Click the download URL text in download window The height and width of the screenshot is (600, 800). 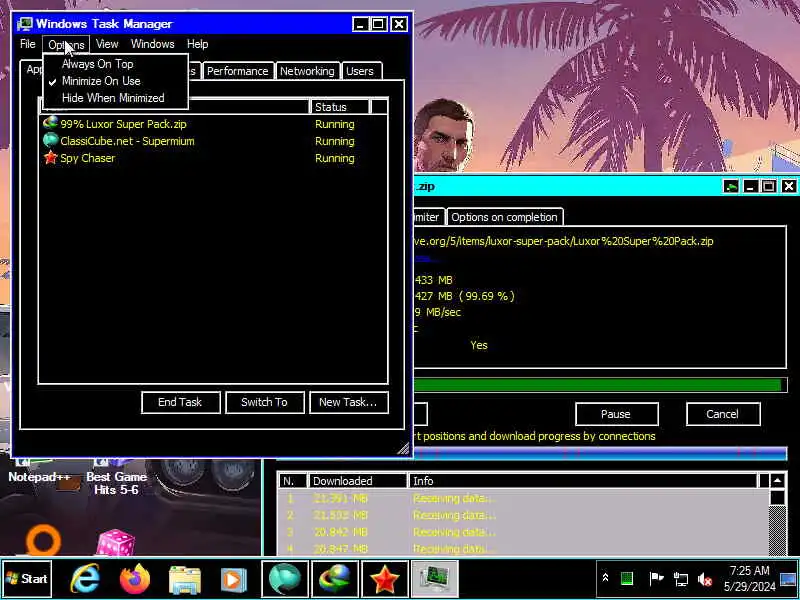click(564, 241)
